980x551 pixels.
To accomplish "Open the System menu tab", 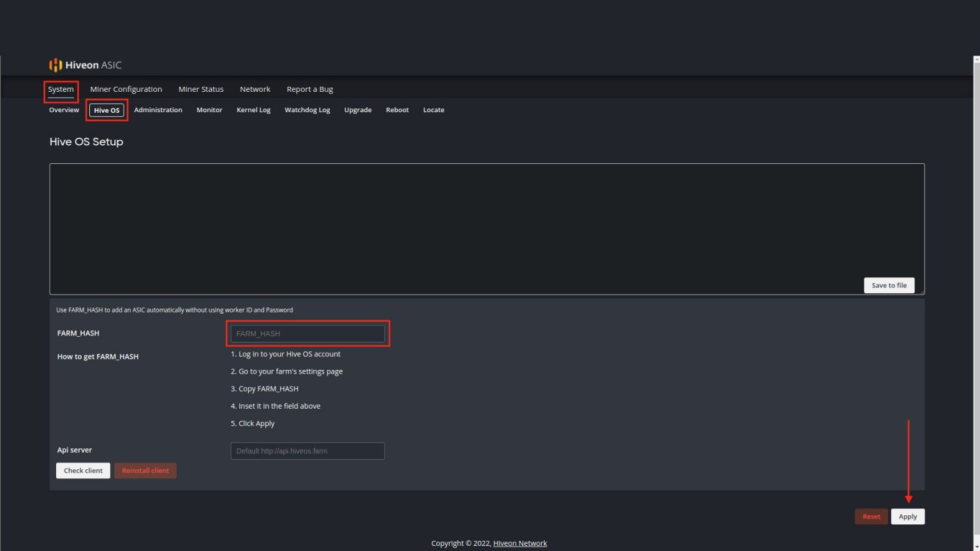I will point(61,89).
